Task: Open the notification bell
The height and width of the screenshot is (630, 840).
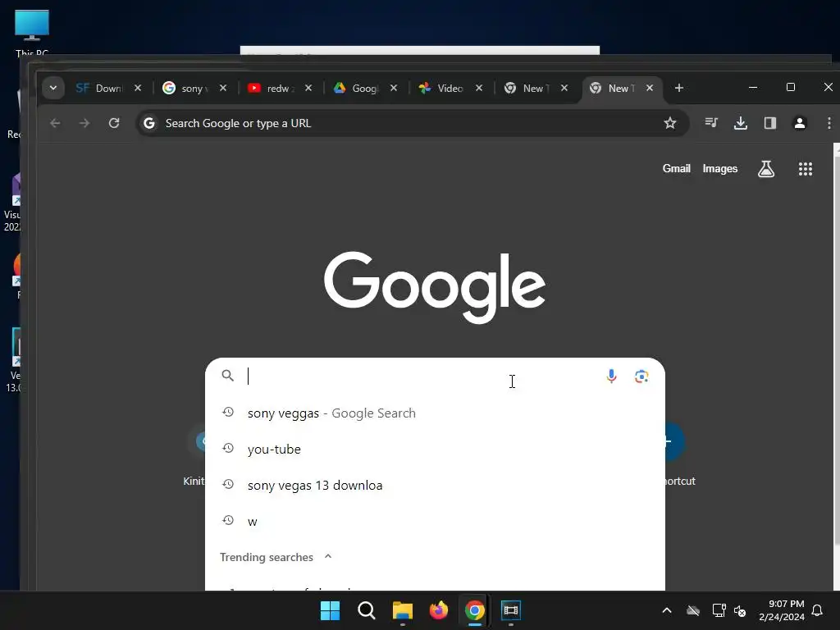Action: [817, 610]
